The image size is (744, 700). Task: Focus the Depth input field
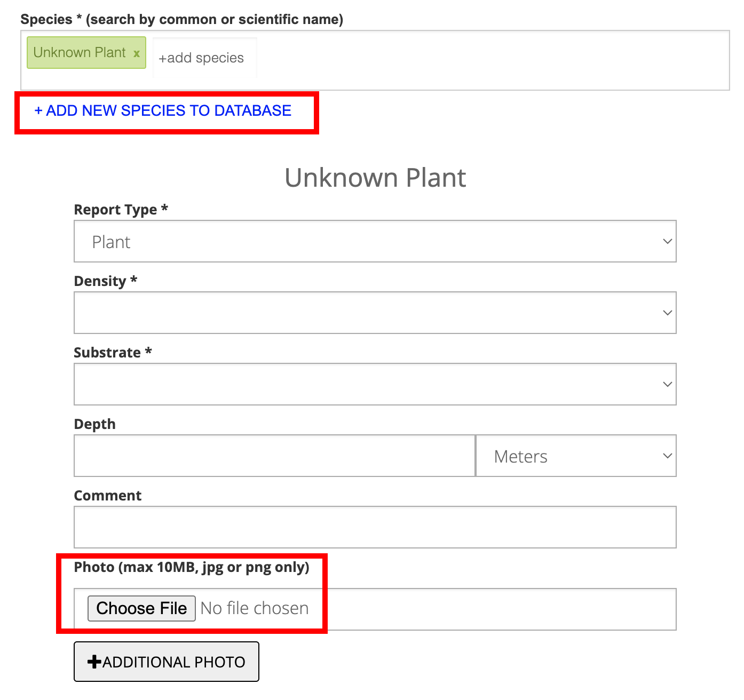pyautogui.click(x=274, y=456)
